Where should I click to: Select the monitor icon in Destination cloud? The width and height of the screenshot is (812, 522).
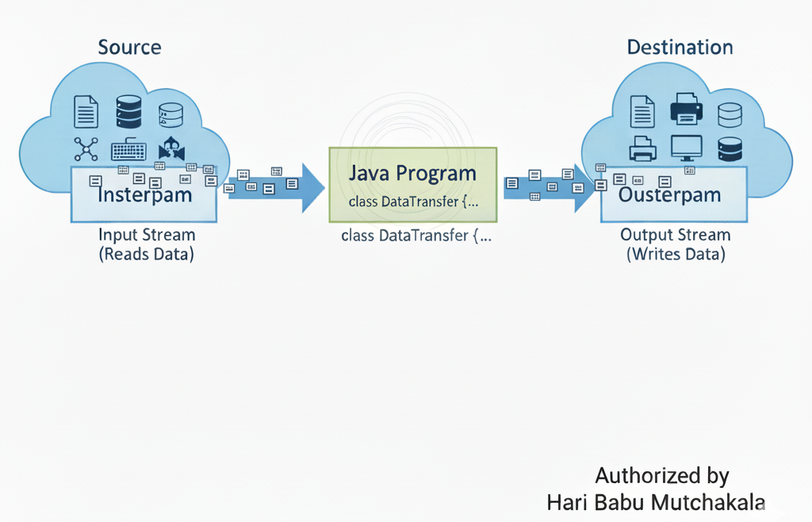click(x=685, y=148)
